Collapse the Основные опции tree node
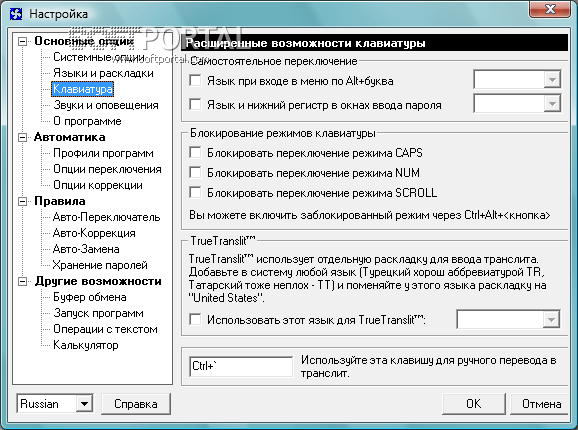The image size is (578, 430). coord(22,41)
